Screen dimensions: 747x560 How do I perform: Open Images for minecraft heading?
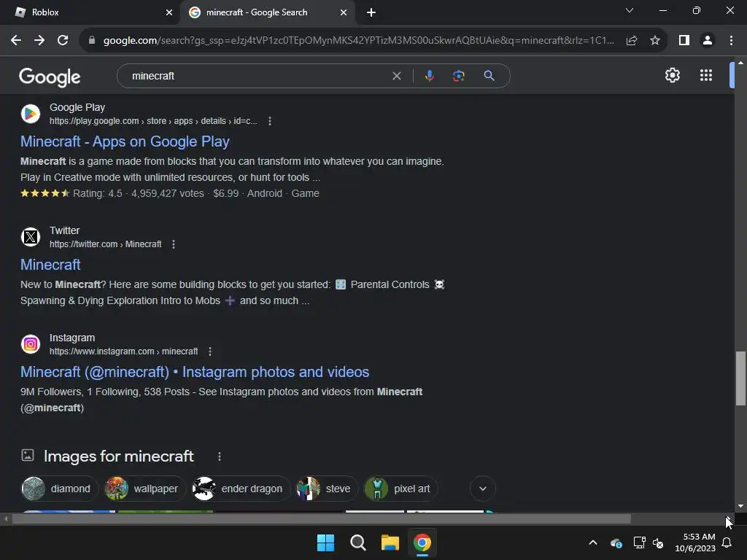click(119, 456)
